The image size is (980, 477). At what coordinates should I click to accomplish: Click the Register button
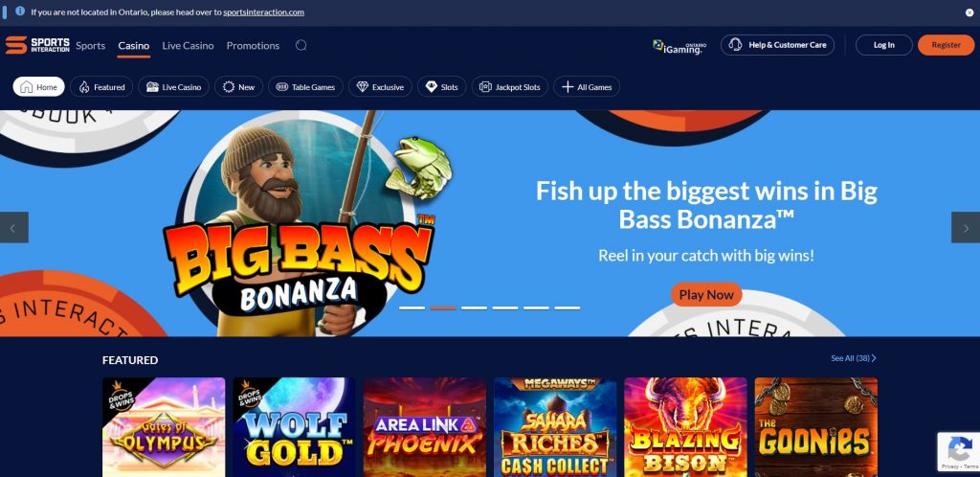click(x=946, y=45)
